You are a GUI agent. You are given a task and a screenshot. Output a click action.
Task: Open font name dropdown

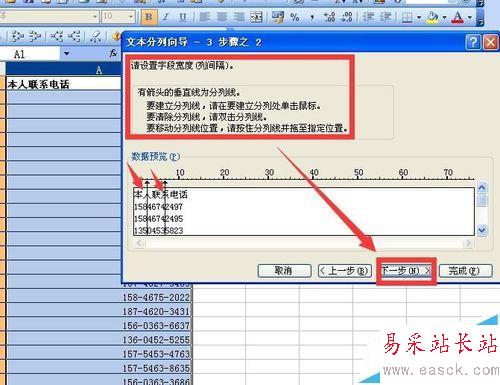[x=95, y=16]
